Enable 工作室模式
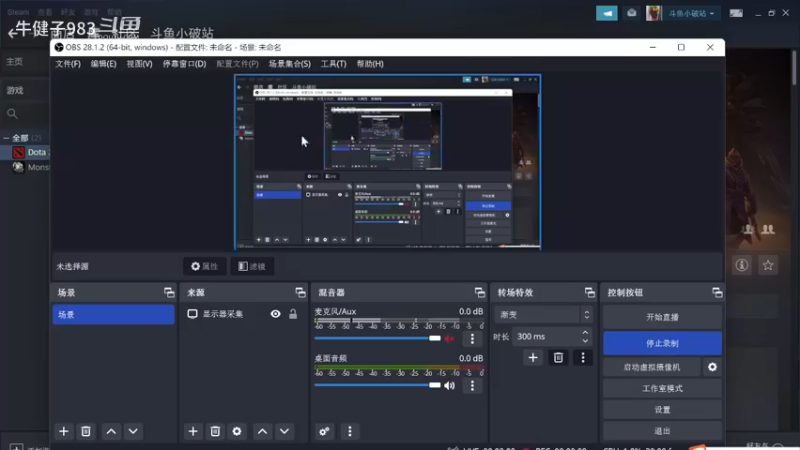The height and width of the screenshot is (450, 800). 662,388
